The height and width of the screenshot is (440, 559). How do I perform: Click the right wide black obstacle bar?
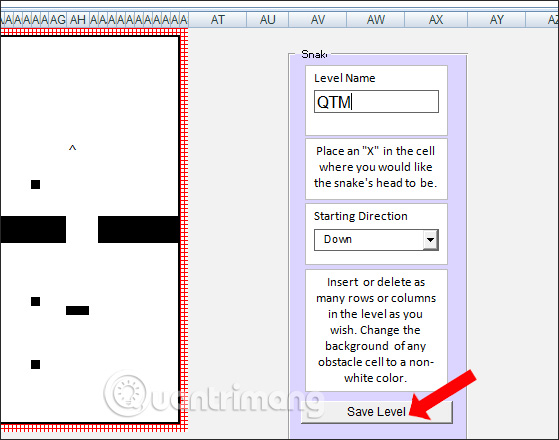[x=138, y=229]
